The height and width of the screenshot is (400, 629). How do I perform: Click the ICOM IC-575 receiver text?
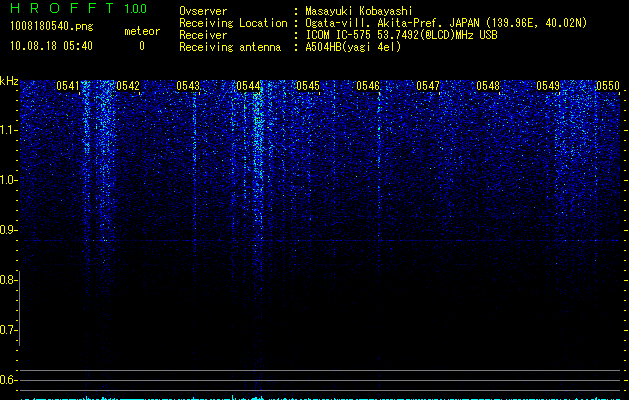(x=401, y=35)
